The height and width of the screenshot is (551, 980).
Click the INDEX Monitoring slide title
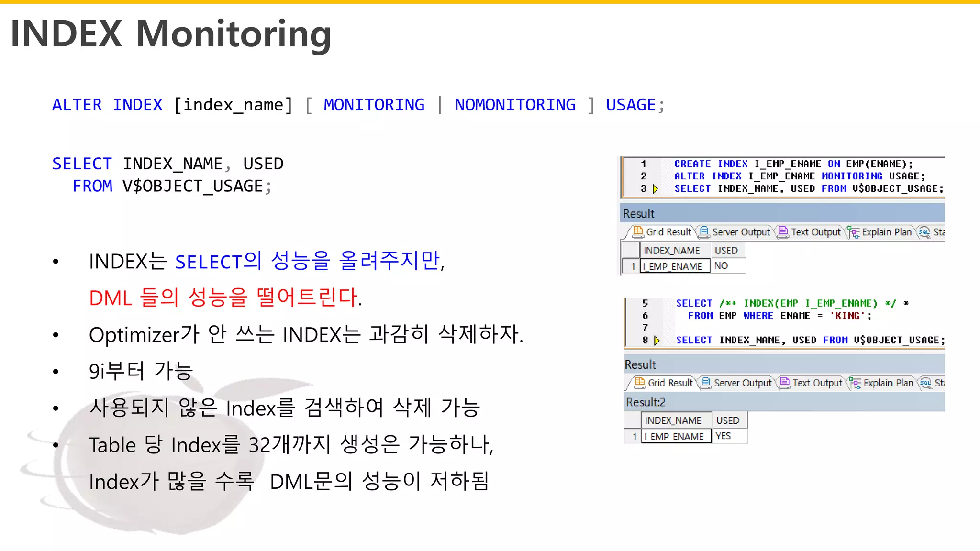(171, 33)
